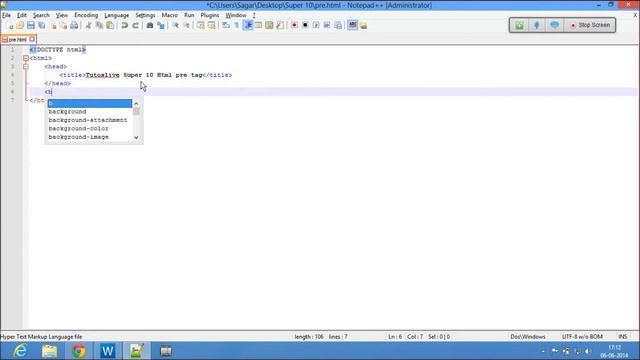Click the Paste clipboard icon

click(x=110, y=25)
